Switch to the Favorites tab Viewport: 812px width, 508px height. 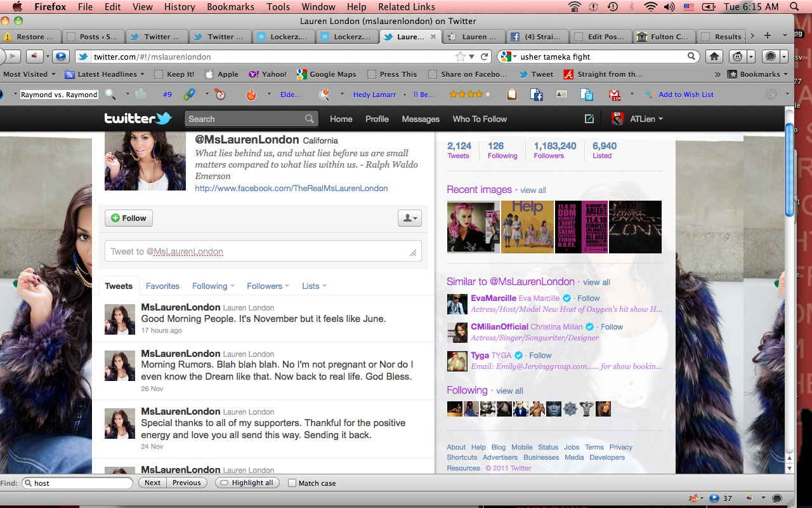(x=162, y=286)
